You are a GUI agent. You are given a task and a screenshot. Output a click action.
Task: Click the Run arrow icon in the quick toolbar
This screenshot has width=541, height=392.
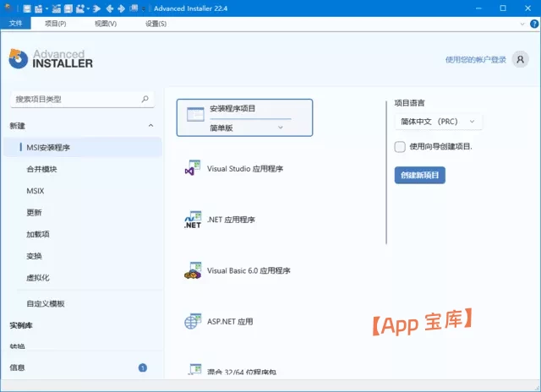[97, 8]
